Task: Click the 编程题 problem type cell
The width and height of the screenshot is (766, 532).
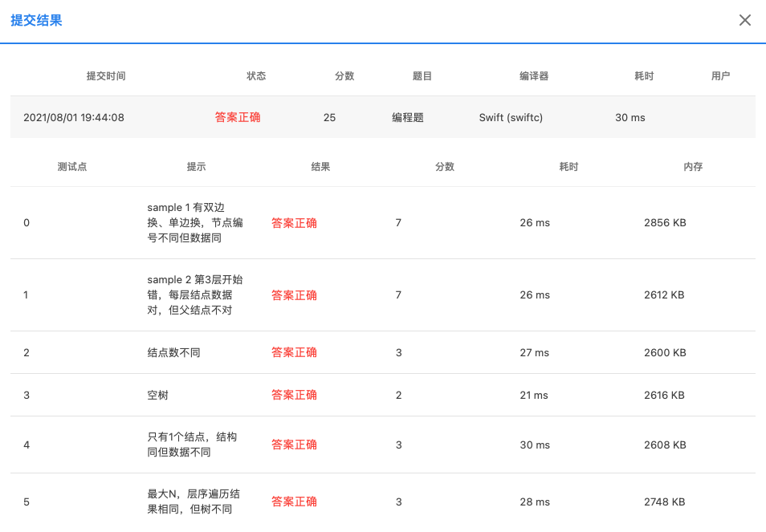Action: coord(408,118)
